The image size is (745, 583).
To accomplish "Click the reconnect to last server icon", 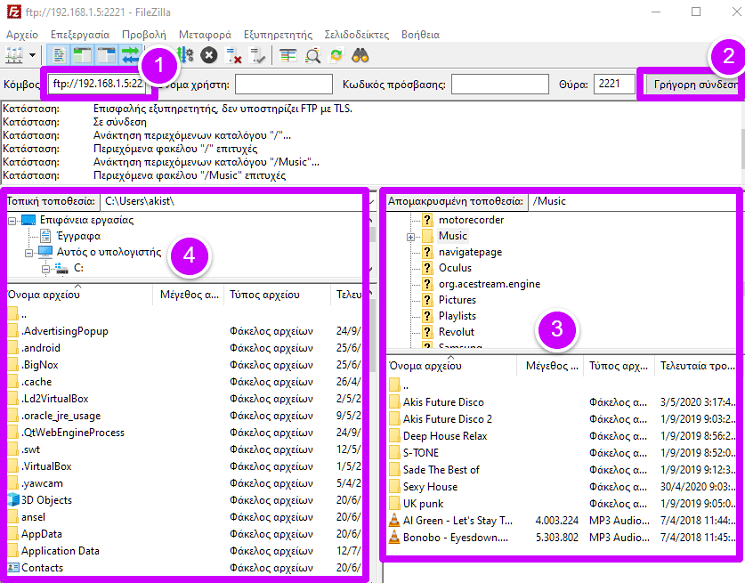I will [x=258, y=56].
